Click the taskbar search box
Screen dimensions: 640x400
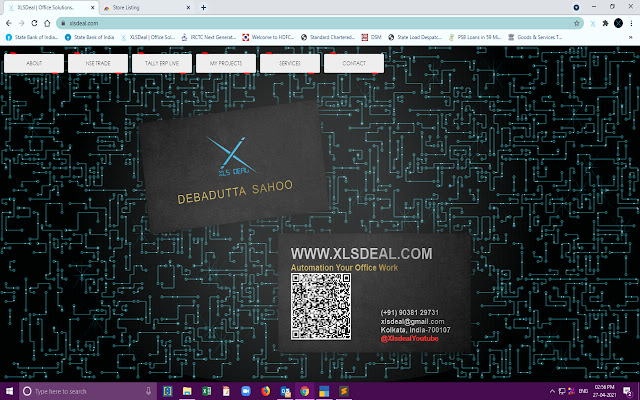pos(88,391)
